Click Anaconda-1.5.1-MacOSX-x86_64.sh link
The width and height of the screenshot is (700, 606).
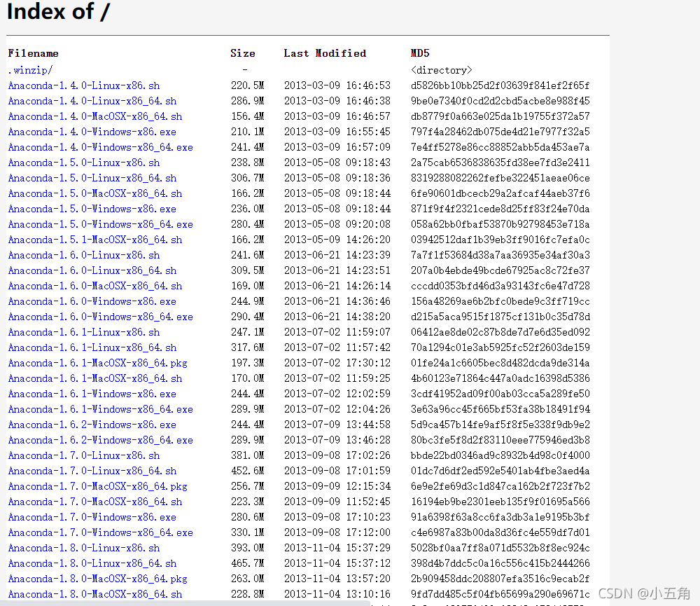point(95,240)
